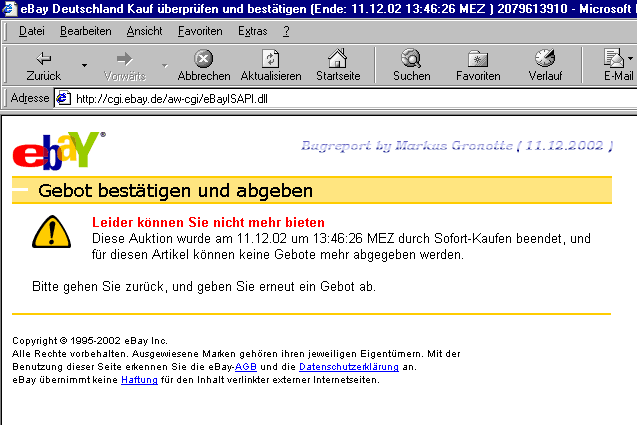Click 'Copyright © 1995-2002 eBay Inc.' text
The height and width of the screenshot is (425, 637).
90,340
